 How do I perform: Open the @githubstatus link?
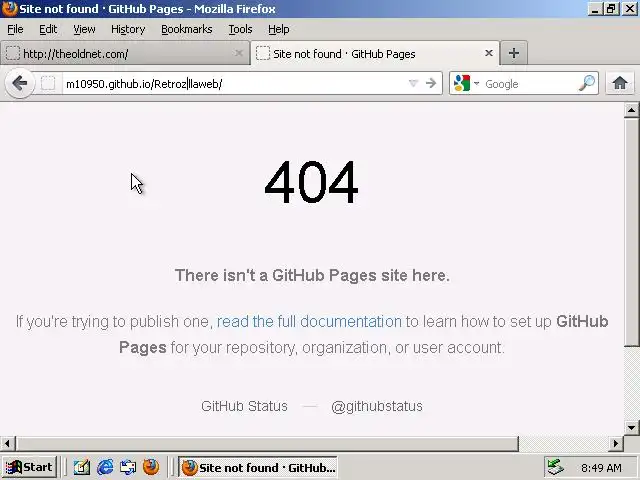pyautogui.click(x=377, y=406)
